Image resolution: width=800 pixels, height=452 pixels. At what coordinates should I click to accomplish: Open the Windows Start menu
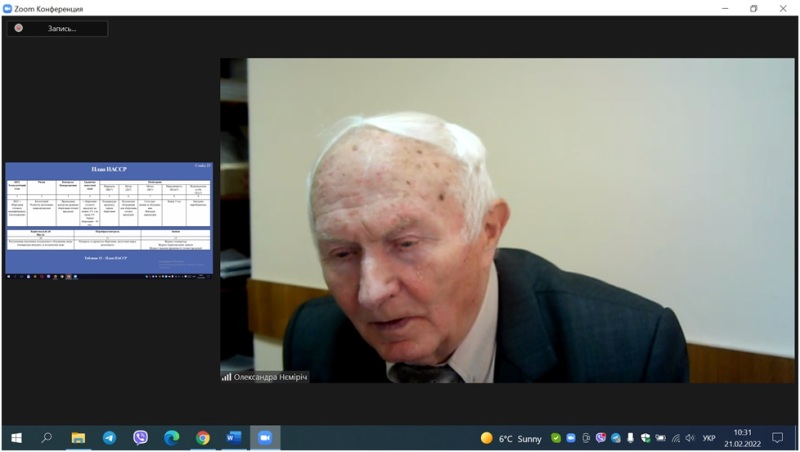(x=16, y=438)
